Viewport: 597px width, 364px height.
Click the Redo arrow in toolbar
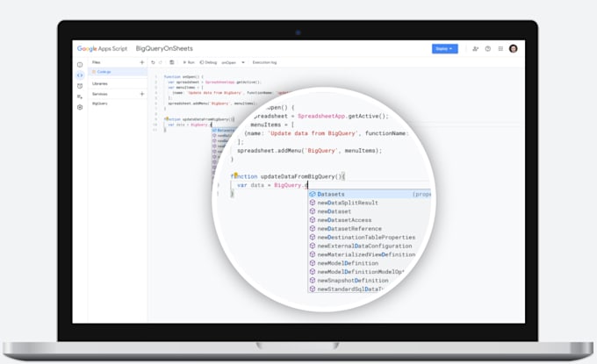(x=161, y=62)
